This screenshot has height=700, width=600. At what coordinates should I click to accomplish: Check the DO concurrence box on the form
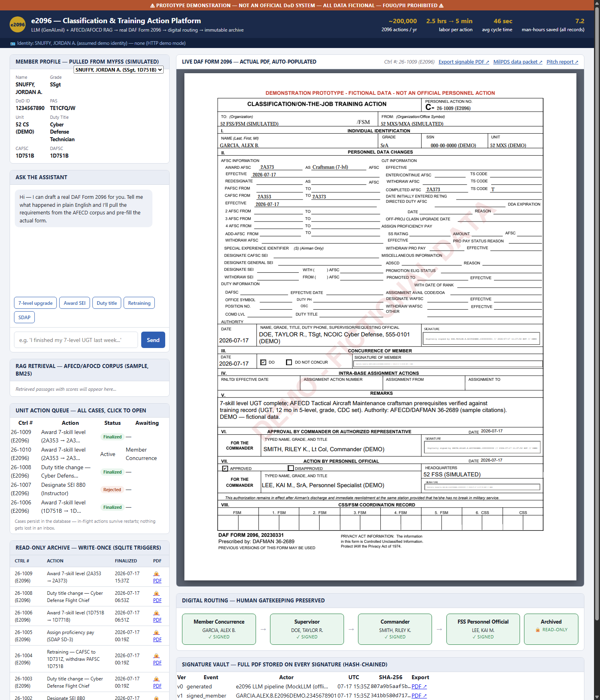(263, 362)
